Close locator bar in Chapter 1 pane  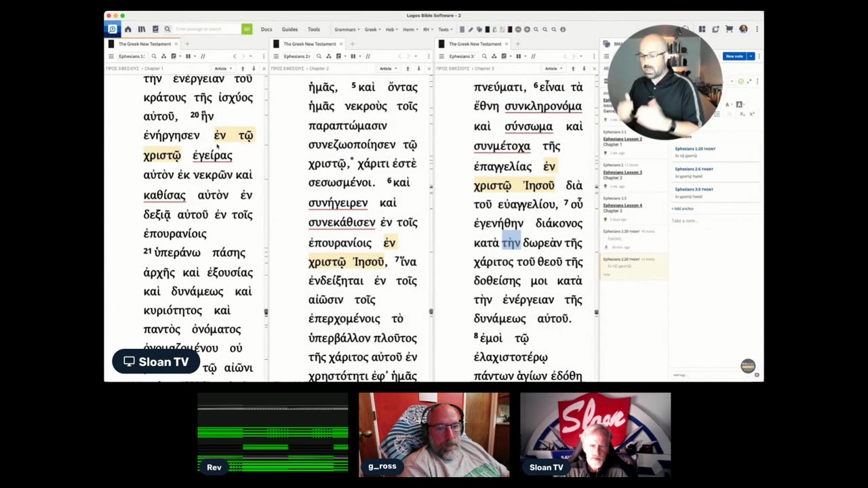tap(264, 68)
